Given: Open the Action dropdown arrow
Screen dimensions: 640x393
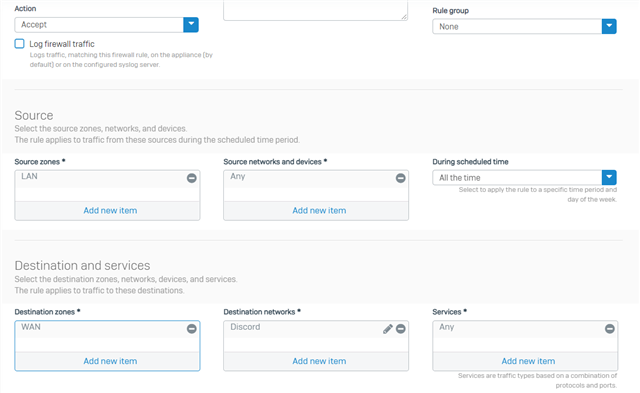Looking at the screenshot, I should point(191,24).
